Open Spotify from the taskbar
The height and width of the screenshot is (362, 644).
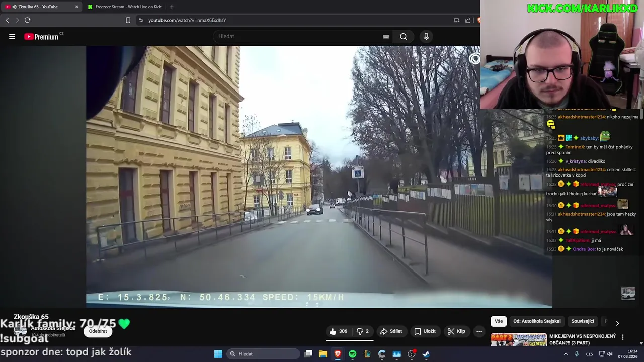352,354
